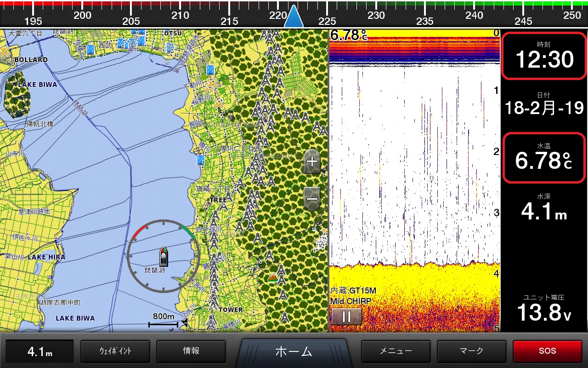Tap the blue building icon beside 西武
This screenshot has width=588, height=368.
pyautogui.click(x=90, y=49)
